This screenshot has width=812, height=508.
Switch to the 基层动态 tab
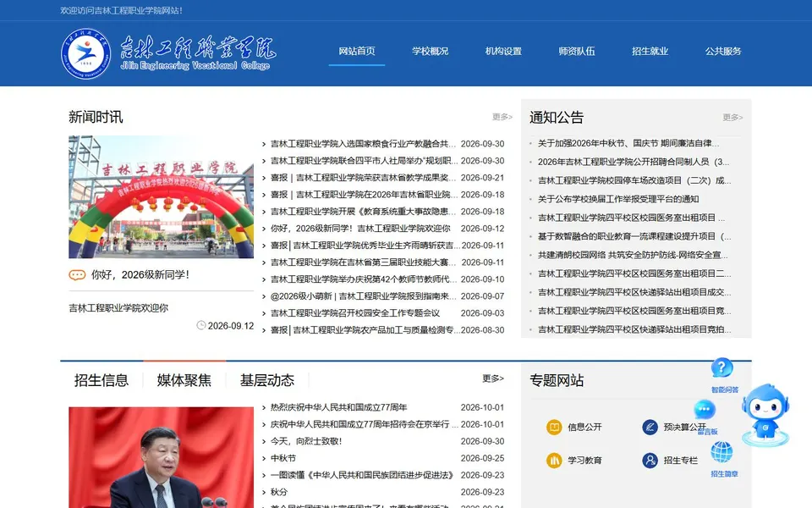coord(267,380)
